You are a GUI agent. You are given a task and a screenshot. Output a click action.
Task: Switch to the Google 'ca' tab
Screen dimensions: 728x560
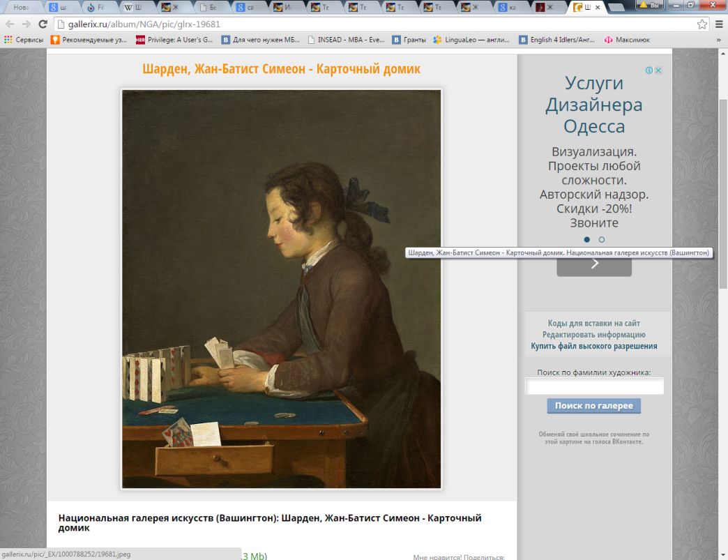click(250, 7)
